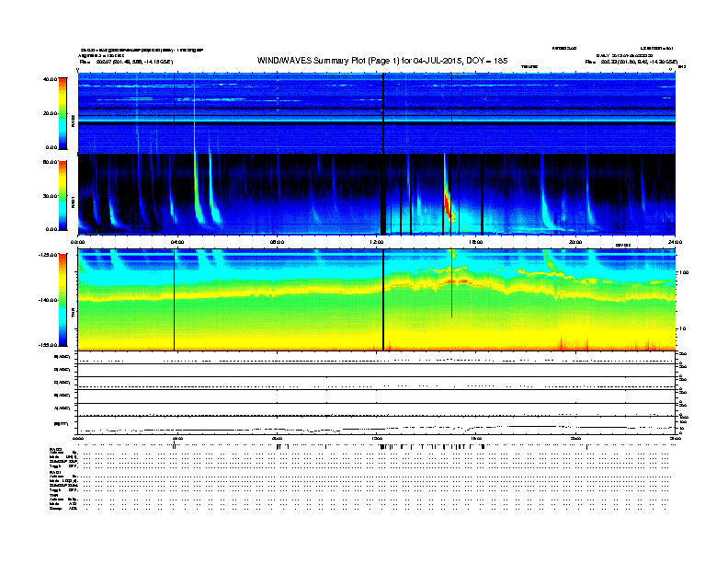Click the 24:00 label under RAD1 spectrogram
This screenshot has height=563, width=728.
pos(675,242)
